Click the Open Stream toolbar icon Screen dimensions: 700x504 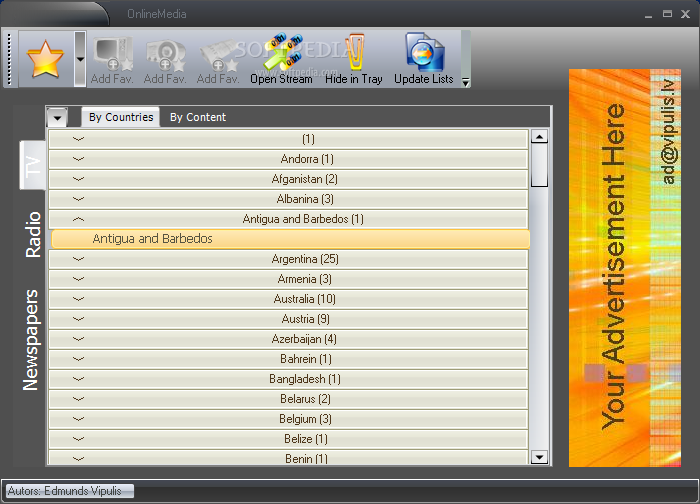(281, 59)
